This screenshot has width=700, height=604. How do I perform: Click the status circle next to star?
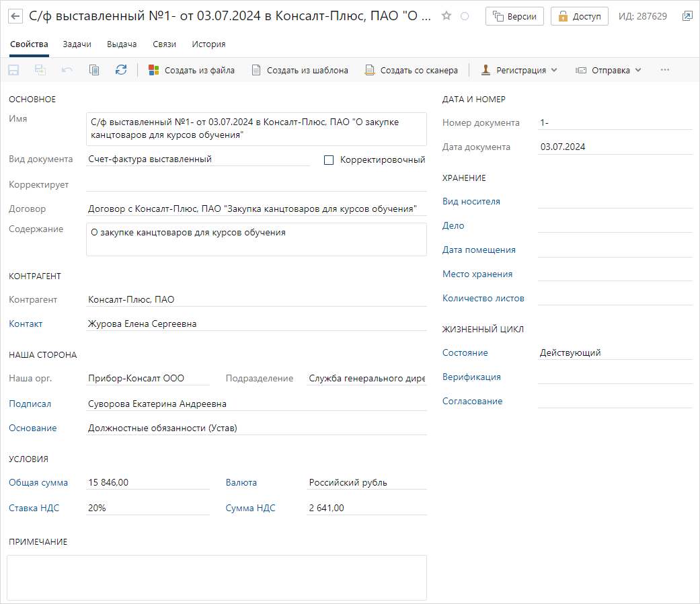pos(464,16)
